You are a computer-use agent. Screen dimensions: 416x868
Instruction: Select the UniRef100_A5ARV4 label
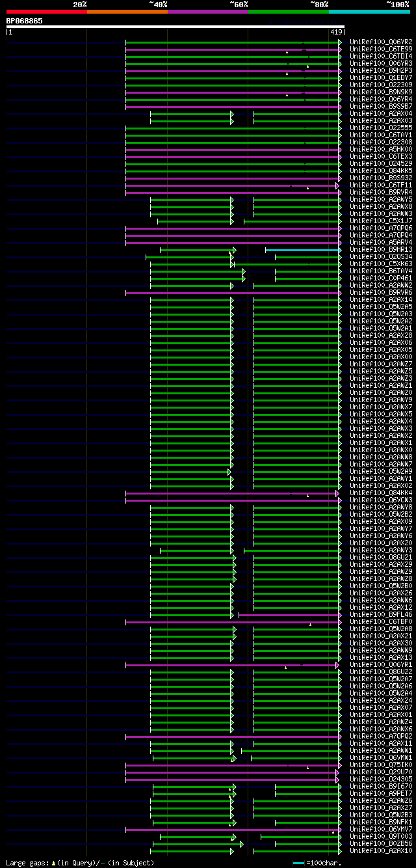[381, 243]
